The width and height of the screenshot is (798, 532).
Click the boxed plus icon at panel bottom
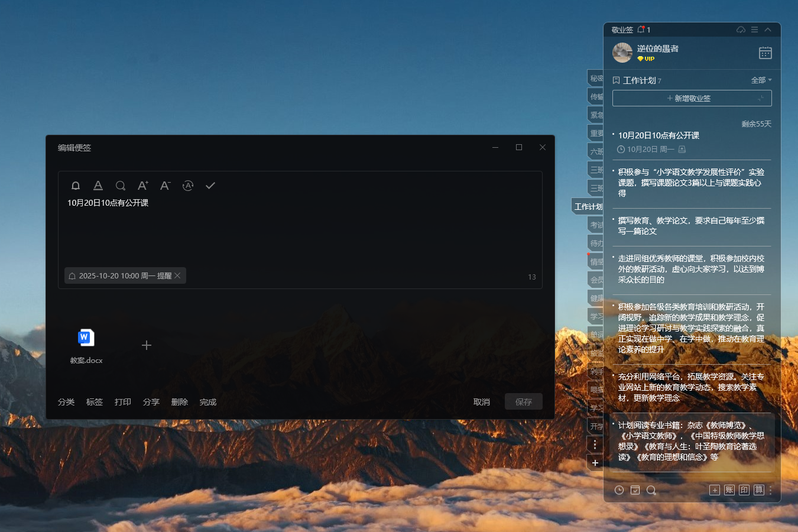(715, 490)
